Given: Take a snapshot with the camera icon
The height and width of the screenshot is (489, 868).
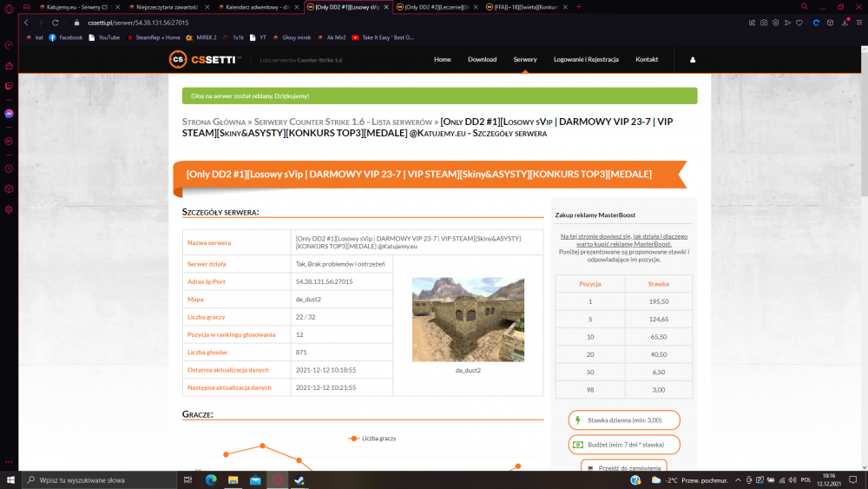Looking at the screenshot, I should coord(764,23).
